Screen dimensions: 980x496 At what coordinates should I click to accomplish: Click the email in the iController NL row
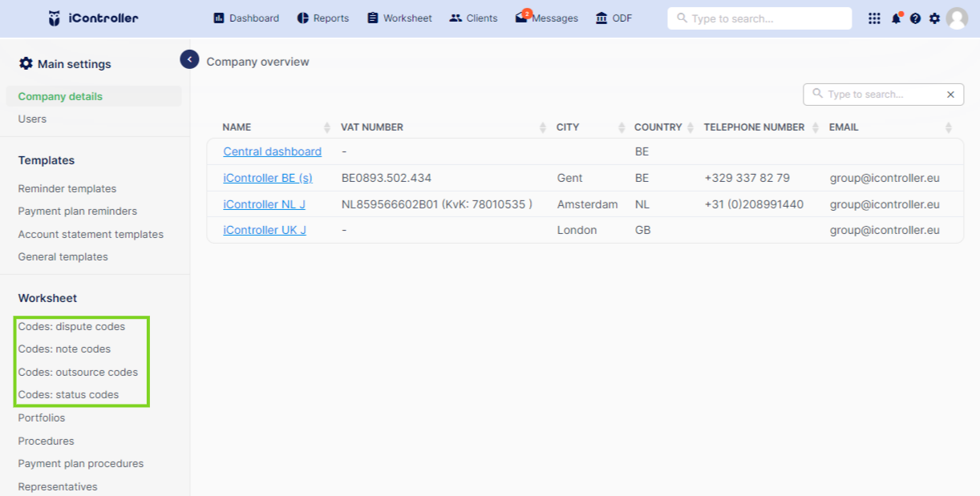(885, 204)
